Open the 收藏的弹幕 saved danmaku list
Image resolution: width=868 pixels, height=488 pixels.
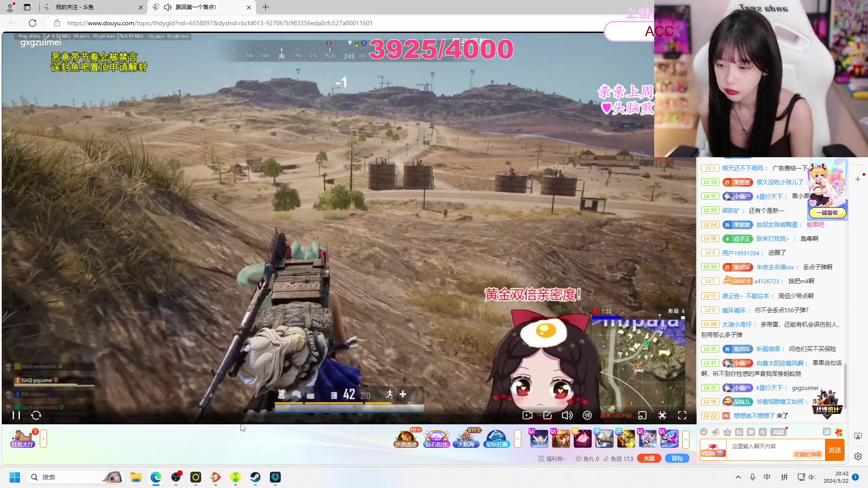(808, 455)
